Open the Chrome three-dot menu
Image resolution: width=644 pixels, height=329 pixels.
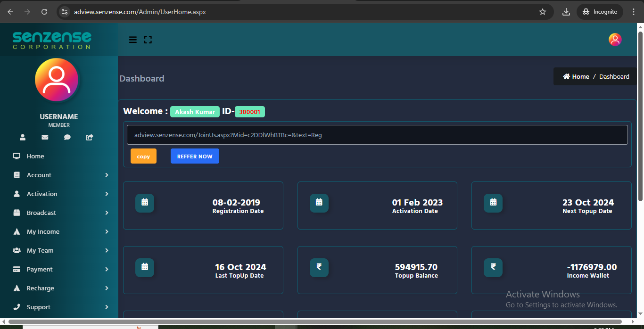(635, 12)
